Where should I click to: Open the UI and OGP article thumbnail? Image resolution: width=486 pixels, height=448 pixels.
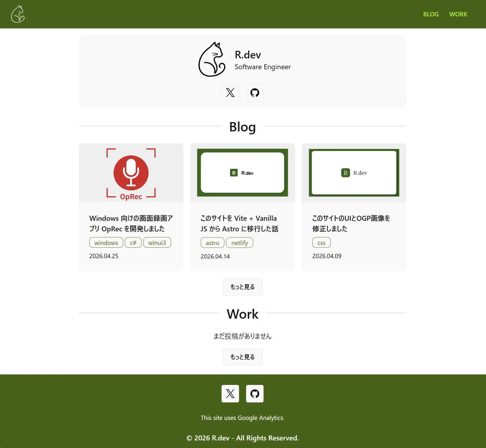(x=354, y=173)
